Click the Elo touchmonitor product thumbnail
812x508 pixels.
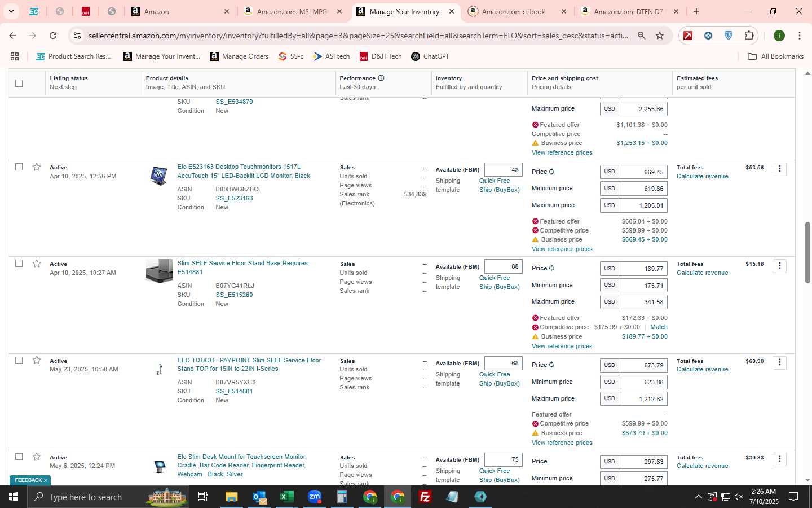(159, 176)
